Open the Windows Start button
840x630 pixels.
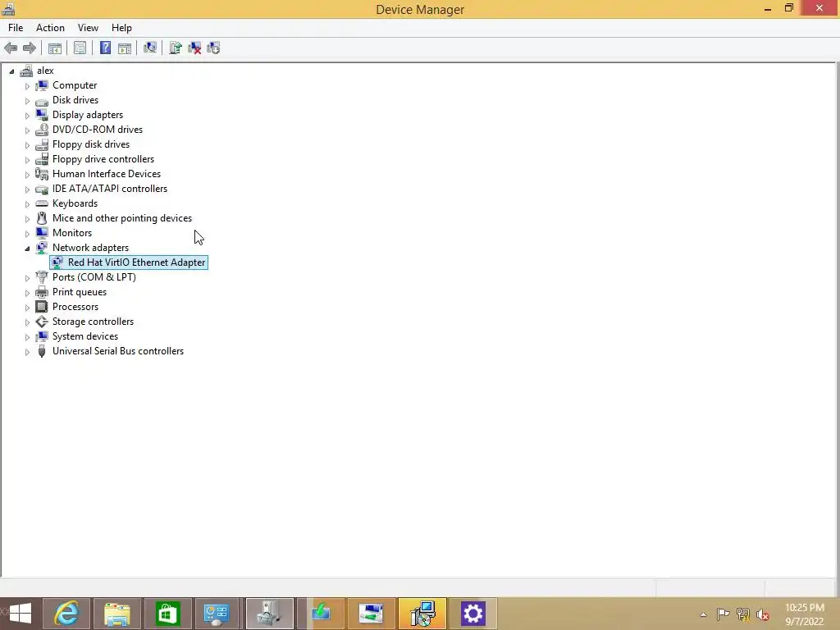[20, 614]
